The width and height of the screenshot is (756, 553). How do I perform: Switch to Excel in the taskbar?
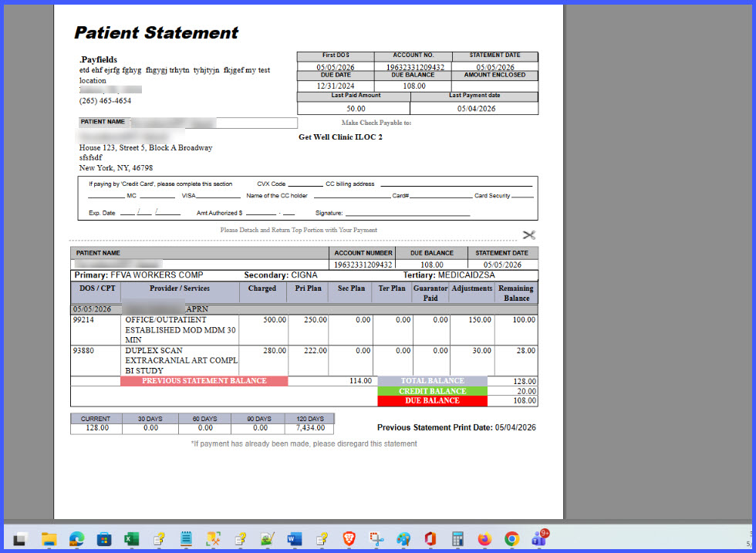click(x=131, y=538)
